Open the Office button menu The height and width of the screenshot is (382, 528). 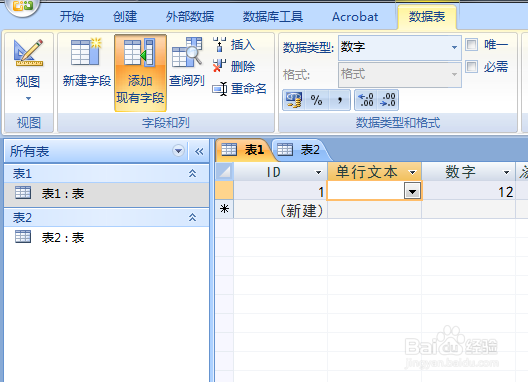tap(22, 7)
